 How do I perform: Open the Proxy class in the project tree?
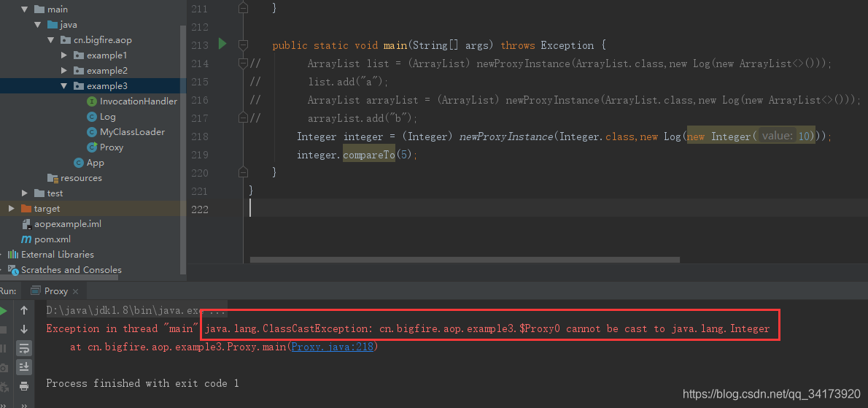[x=112, y=147]
